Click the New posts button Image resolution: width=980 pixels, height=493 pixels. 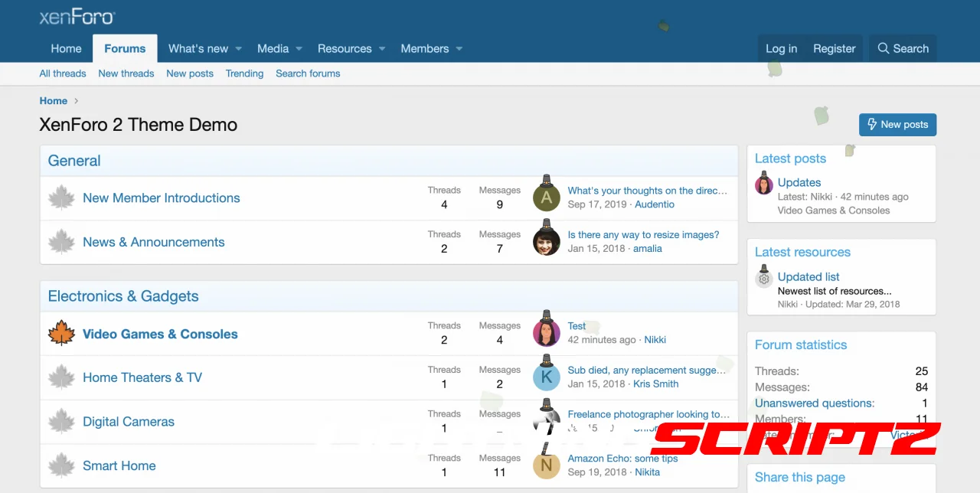(x=897, y=125)
